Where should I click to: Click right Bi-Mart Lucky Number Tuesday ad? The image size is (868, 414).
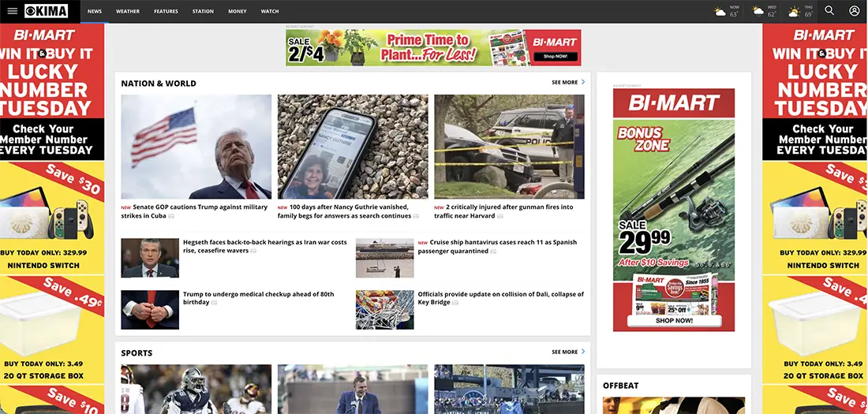(x=815, y=92)
